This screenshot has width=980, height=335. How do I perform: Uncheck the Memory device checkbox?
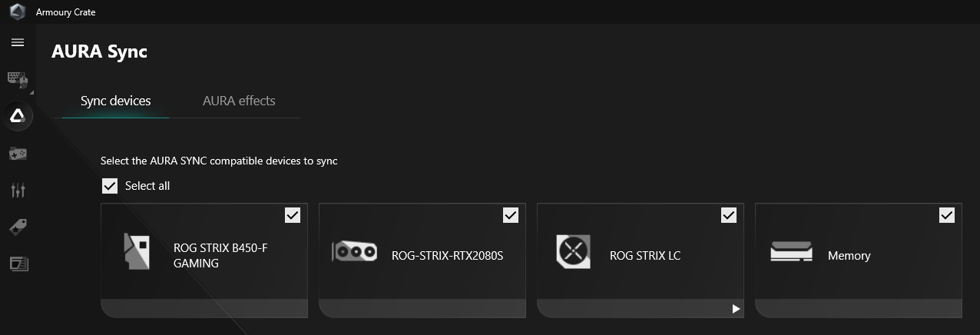click(947, 215)
